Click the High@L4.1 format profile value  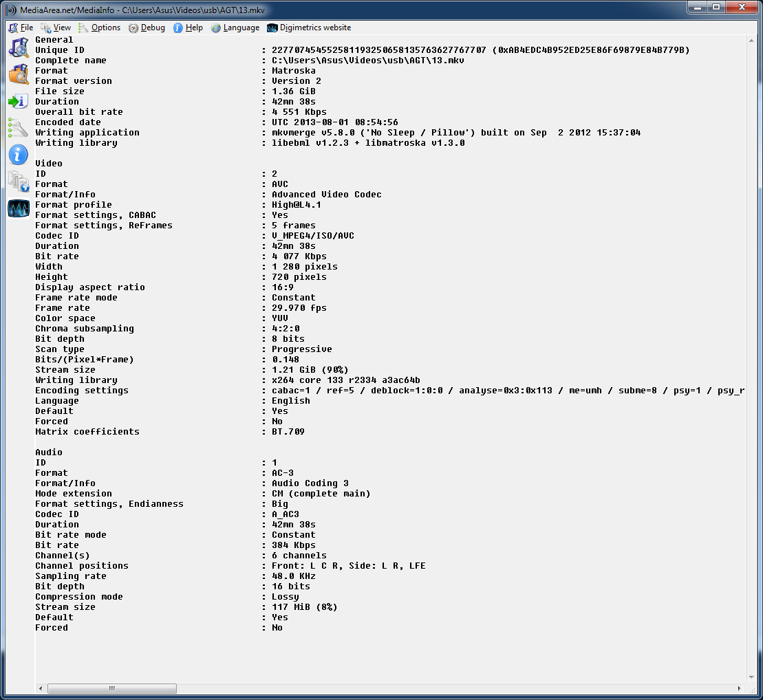[297, 205]
